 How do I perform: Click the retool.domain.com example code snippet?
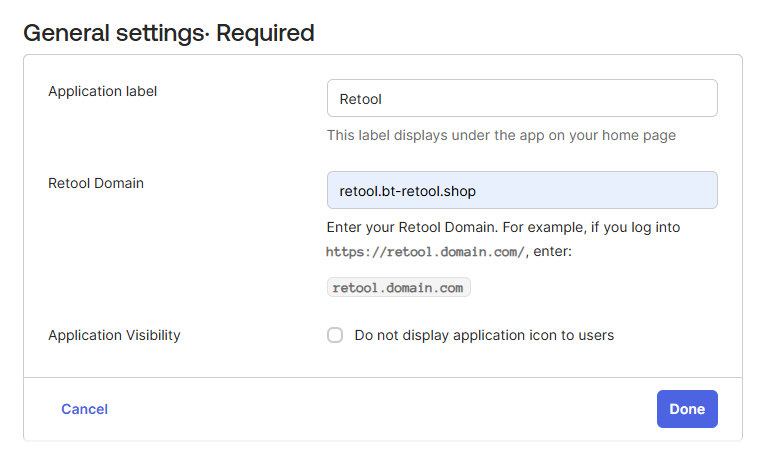(398, 287)
